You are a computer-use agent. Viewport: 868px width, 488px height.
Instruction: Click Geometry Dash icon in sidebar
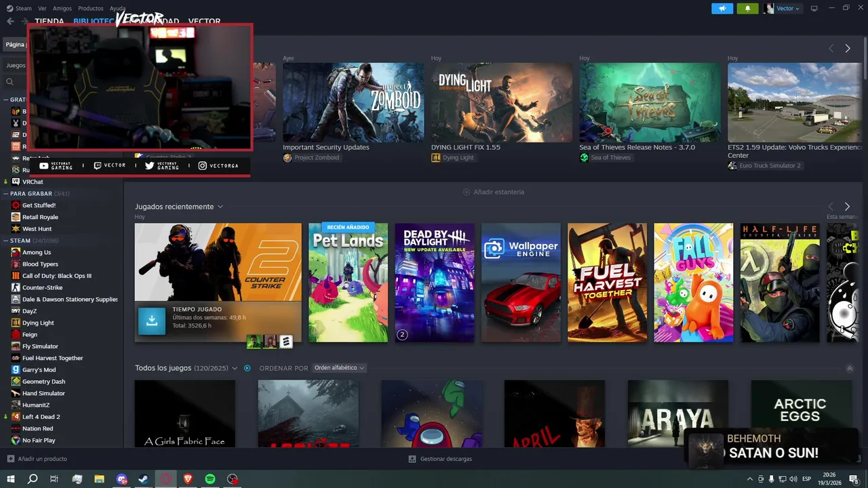[x=16, y=382]
